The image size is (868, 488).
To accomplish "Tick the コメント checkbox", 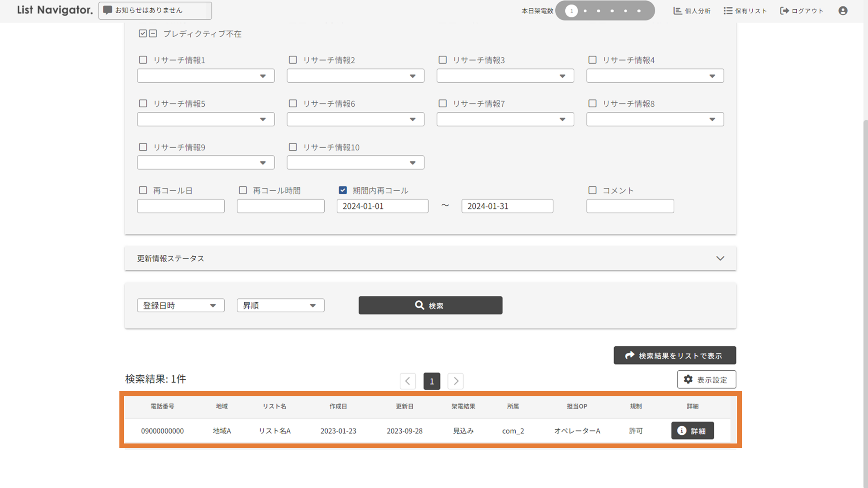I will point(592,190).
